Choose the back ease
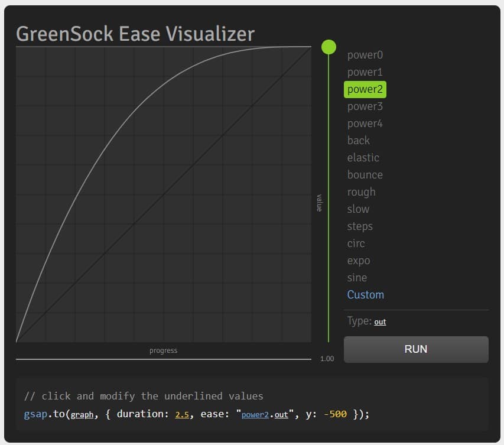This screenshot has width=504, height=445. click(x=359, y=141)
